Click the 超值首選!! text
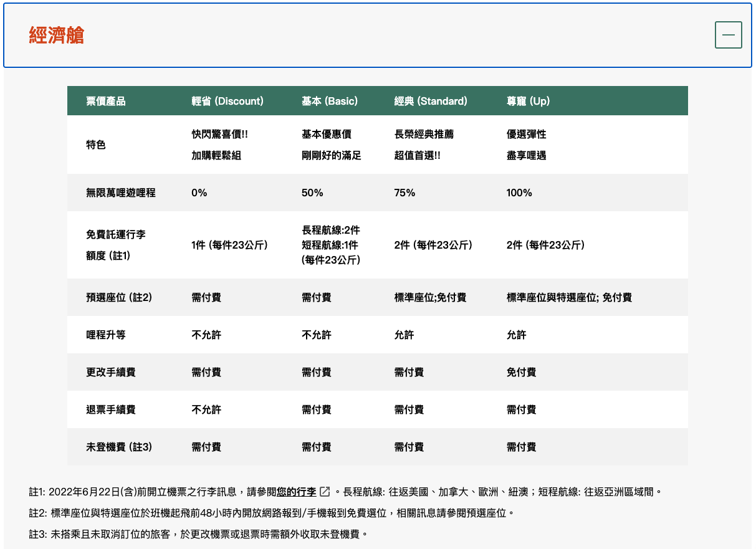Screen dimensions: 756x549 418,155
